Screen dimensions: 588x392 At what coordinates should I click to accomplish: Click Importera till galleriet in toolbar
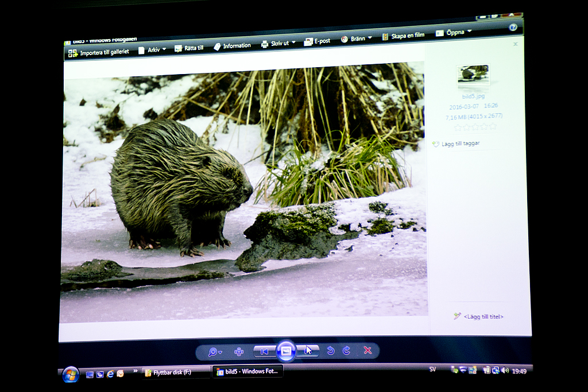99,52
